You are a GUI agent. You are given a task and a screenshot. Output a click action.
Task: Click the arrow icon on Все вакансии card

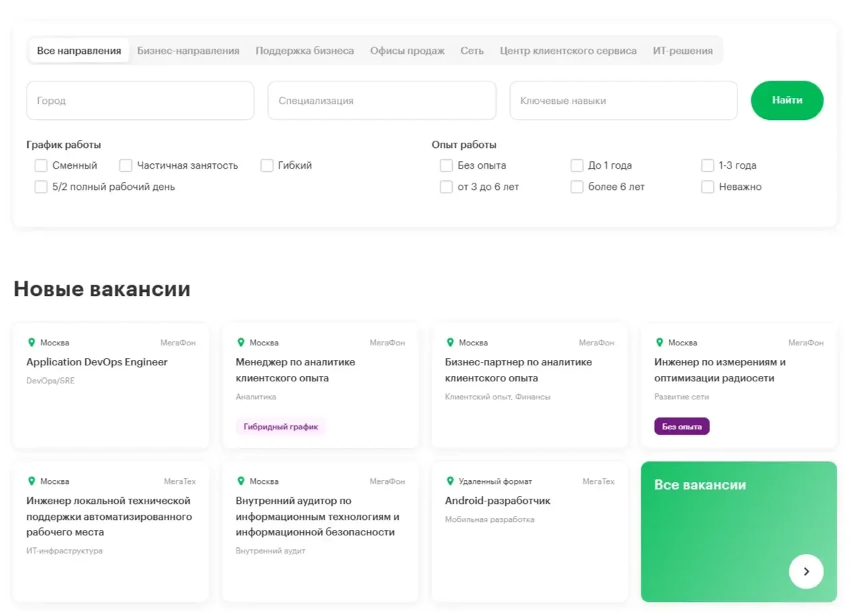(806, 571)
